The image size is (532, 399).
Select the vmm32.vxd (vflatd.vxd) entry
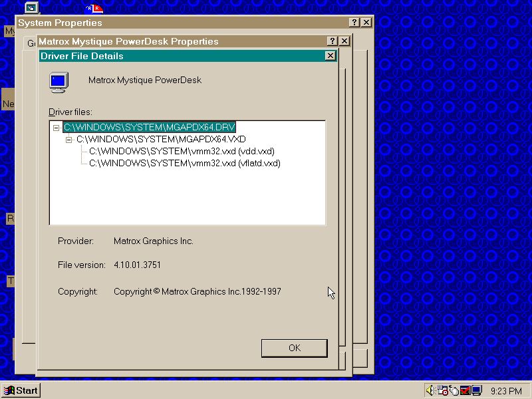184,163
